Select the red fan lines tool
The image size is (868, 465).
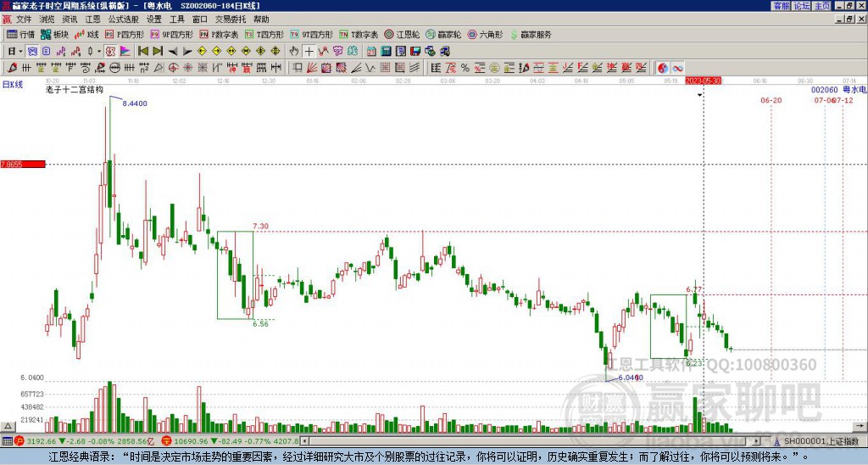point(312,68)
